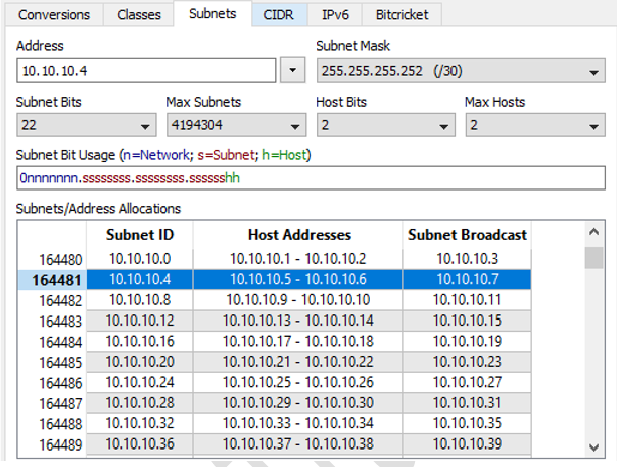Open the Address history dropdown arrow

[x=292, y=71]
